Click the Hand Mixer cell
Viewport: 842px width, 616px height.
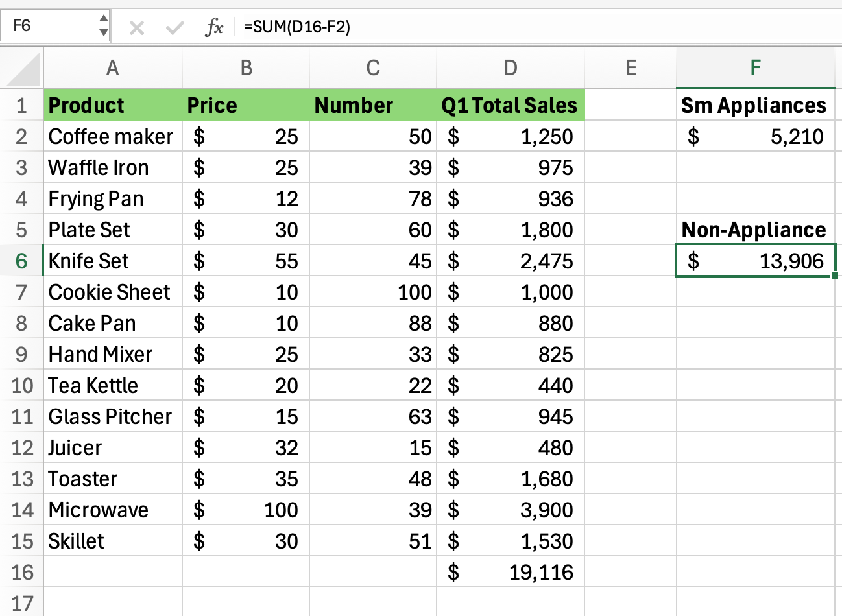coord(113,354)
